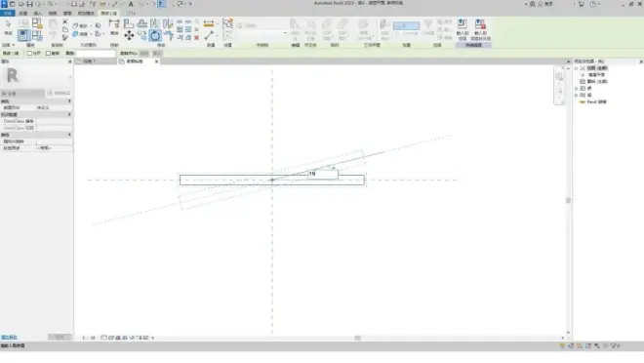Click the vertical scrollbar thumb of the view
The height and width of the screenshot is (363, 644).
(x=569, y=200)
